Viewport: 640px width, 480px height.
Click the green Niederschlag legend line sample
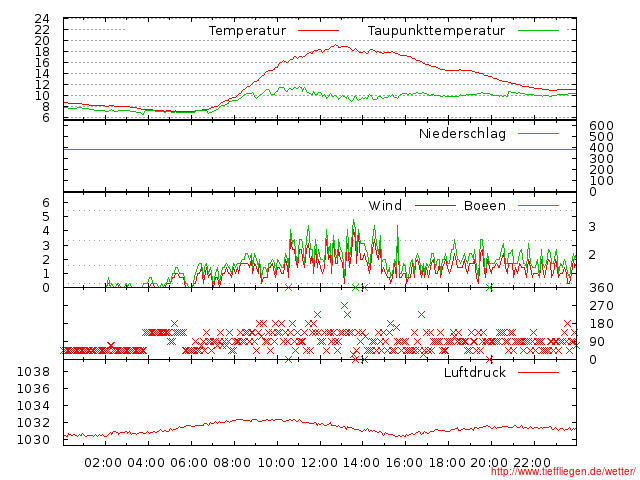[538, 133]
